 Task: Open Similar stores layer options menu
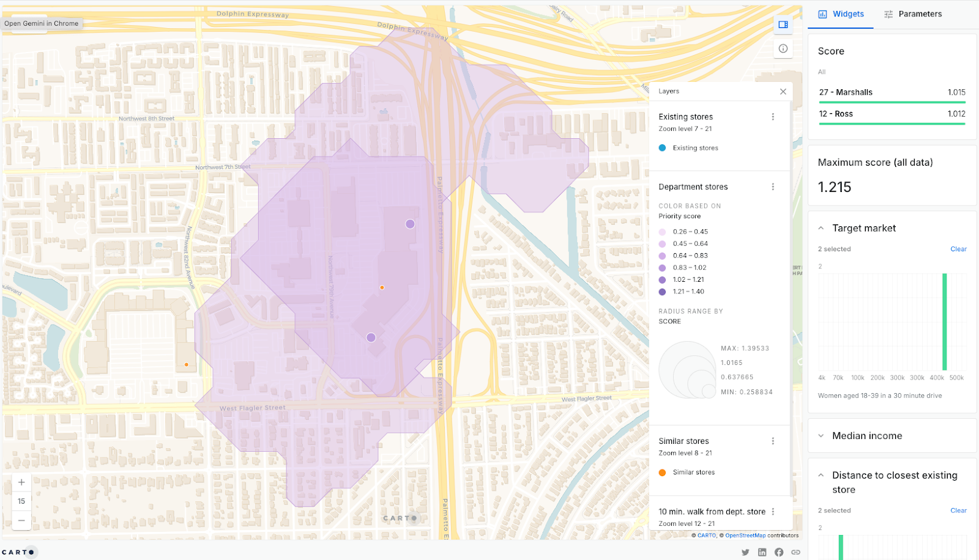(x=773, y=441)
